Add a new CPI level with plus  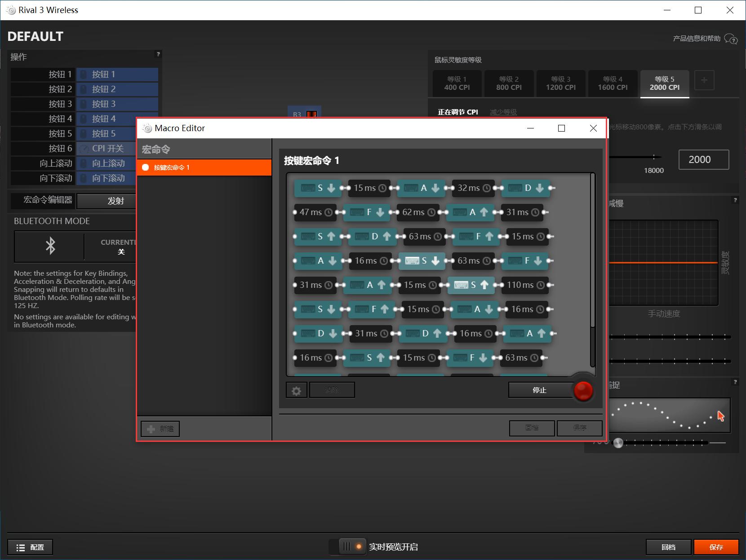[704, 80]
